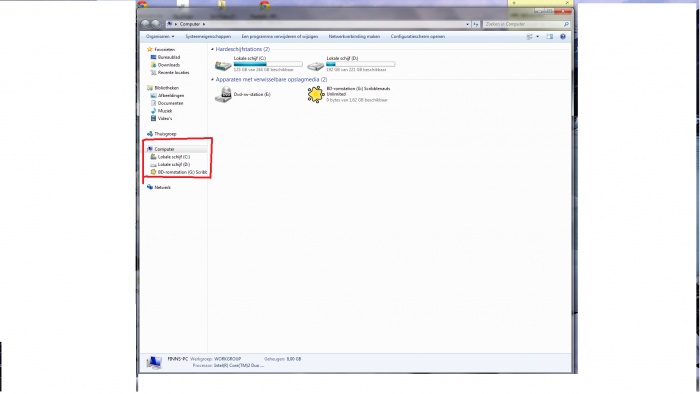The width and height of the screenshot is (700, 394).
Task: Click the Computer breadcrumb in address bar
Action: point(190,24)
